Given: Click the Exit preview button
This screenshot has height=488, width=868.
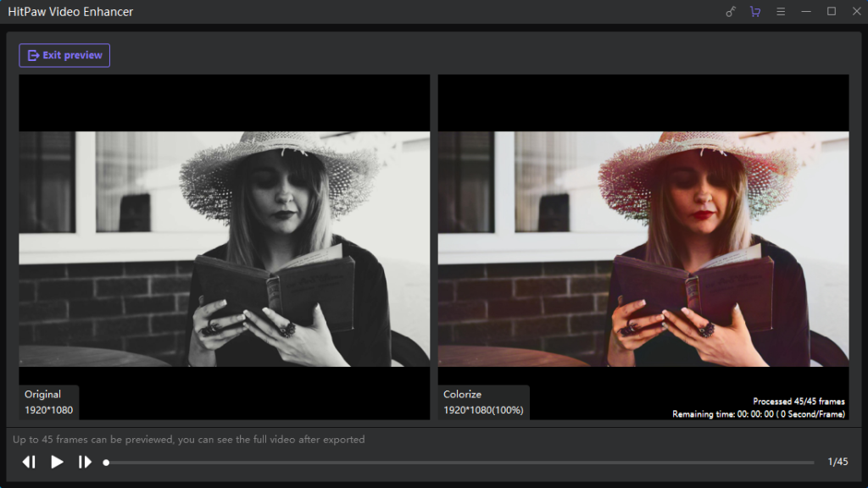Looking at the screenshot, I should click(x=64, y=55).
